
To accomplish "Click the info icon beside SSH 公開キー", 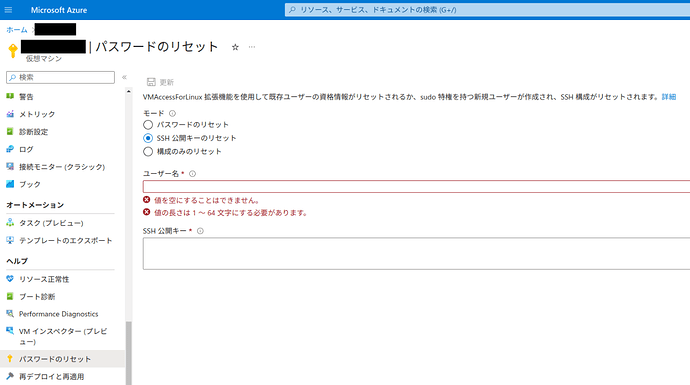I will pyautogui.click(x=200, y=231).
